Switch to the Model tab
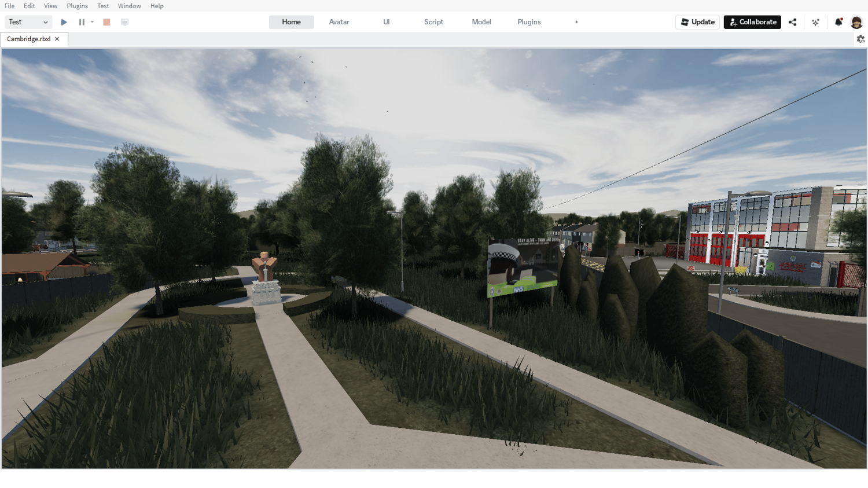 (481, 22)
